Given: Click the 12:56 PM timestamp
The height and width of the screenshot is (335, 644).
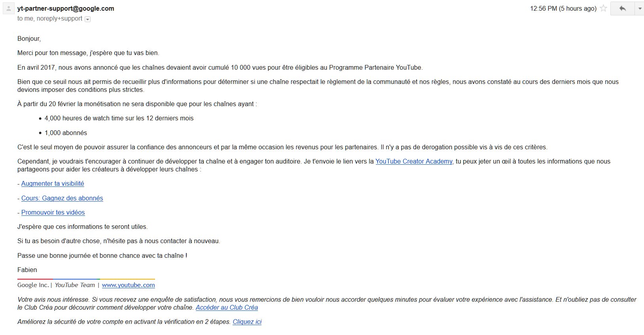Looking at the screenshot, I should tap(563, 8).
